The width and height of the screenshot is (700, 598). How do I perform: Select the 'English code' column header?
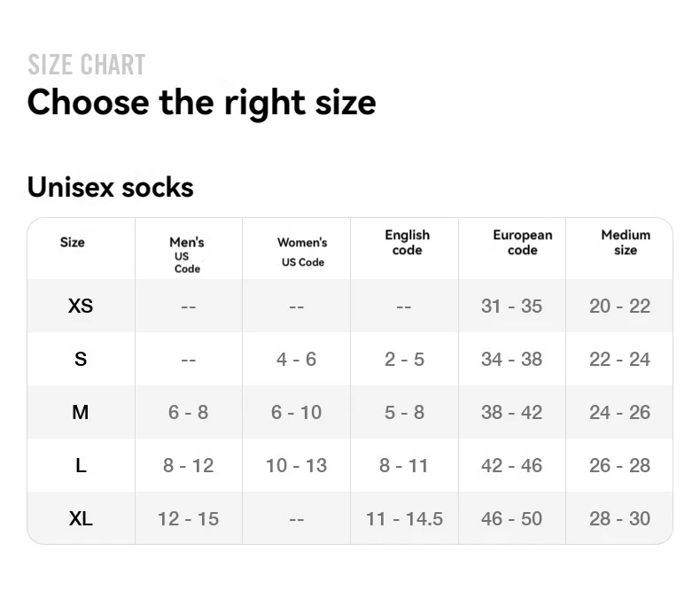click(407, 243)
